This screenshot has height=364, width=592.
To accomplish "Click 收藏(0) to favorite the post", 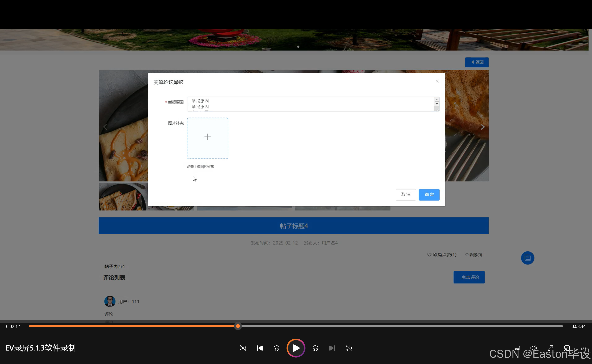I will point(473,255).
